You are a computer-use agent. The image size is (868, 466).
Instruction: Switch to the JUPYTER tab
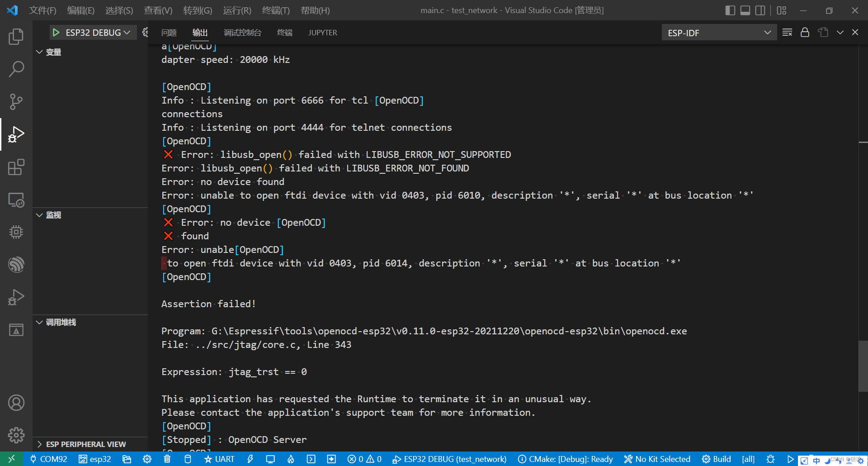tap(323, 33)
